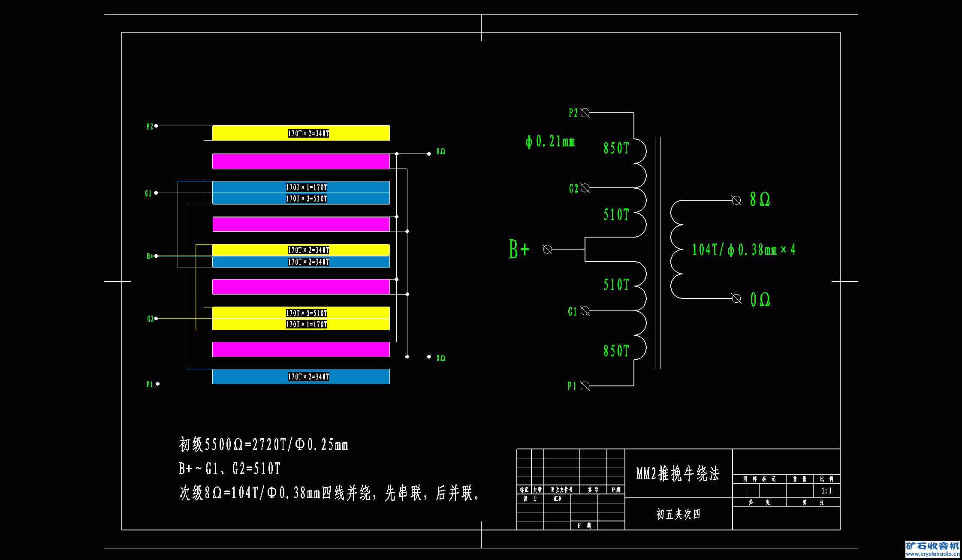Select the note B+~G1、G2=510T
The width and height of the screenshot is (962, 560).
pyautogui.click(x=230, y=468)
